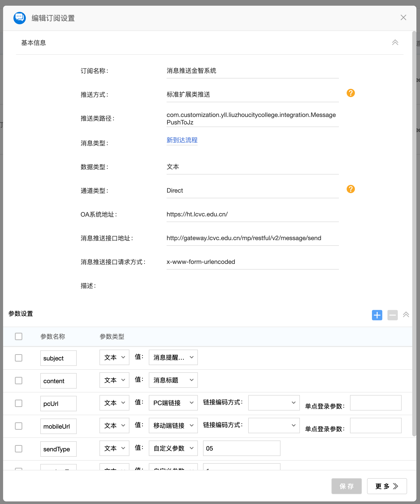Click the 数据类型 value 文本
The image size is (420, 504).
(173, 167)
